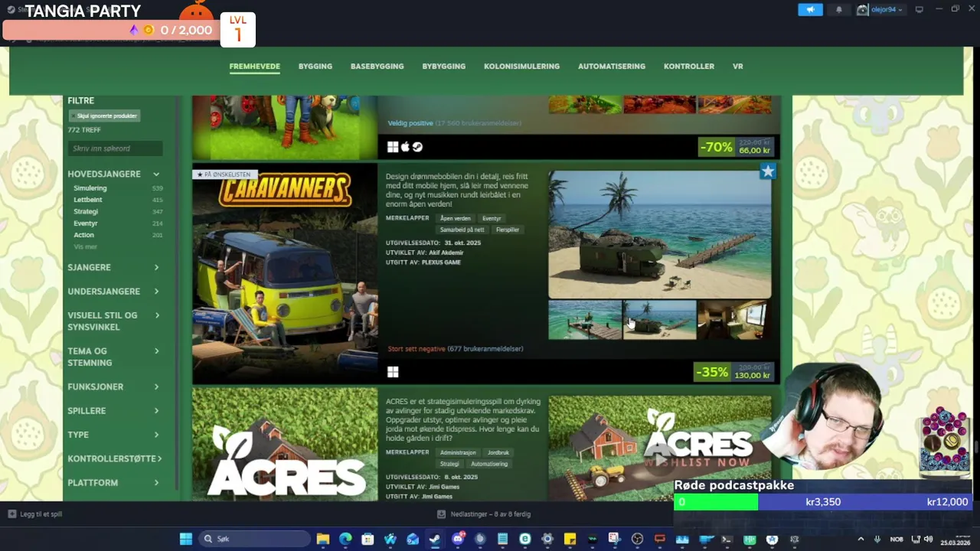The width and height of the screenshot is (980, 551).
Task: Select the Fremhevede tab
Action: (254, 67)
